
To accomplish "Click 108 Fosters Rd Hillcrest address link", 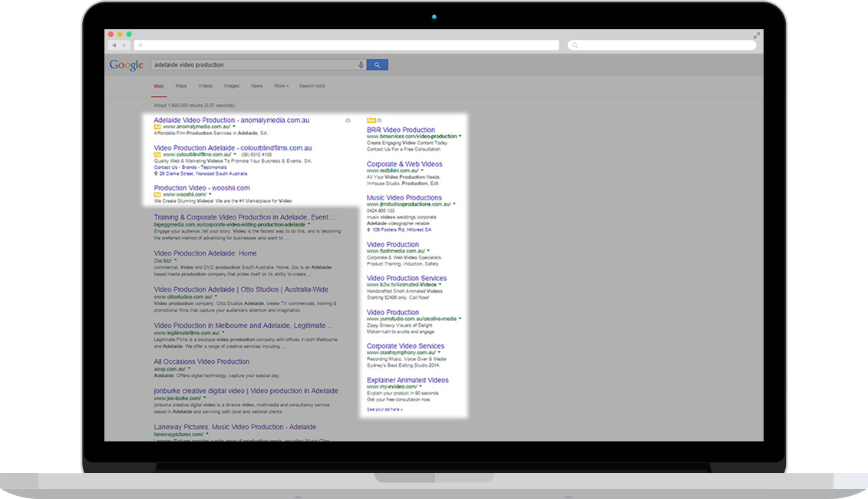I will [x=402, y=230].
